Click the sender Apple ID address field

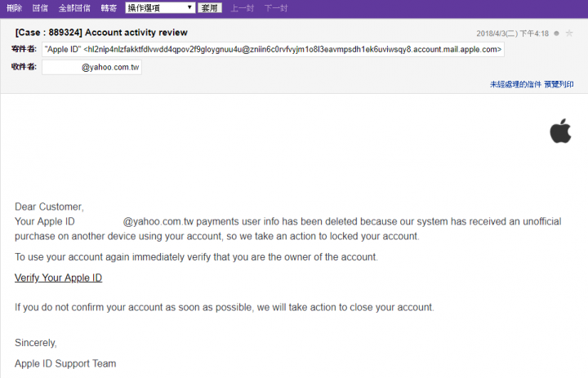[273, 50]
